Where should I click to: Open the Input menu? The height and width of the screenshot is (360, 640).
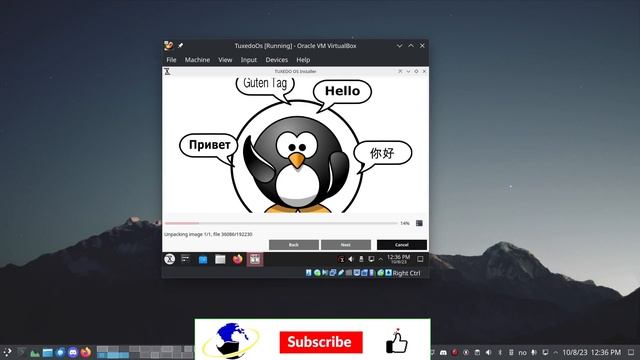point(249,60)
